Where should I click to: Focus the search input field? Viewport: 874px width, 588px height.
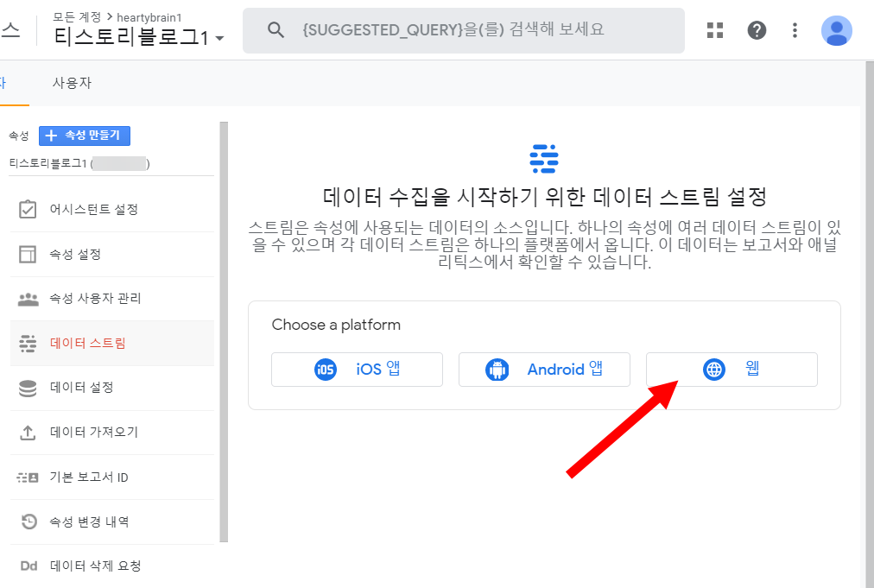[463, 30]
